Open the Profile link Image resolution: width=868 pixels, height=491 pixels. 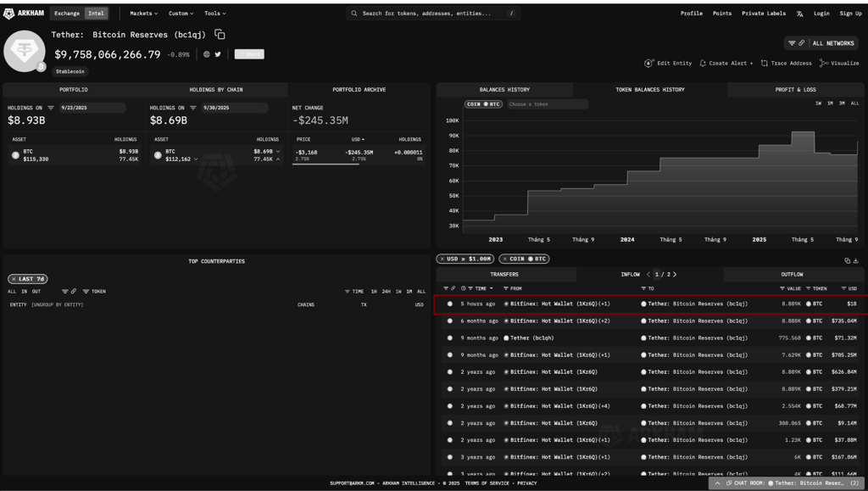(x=692, y=14)
